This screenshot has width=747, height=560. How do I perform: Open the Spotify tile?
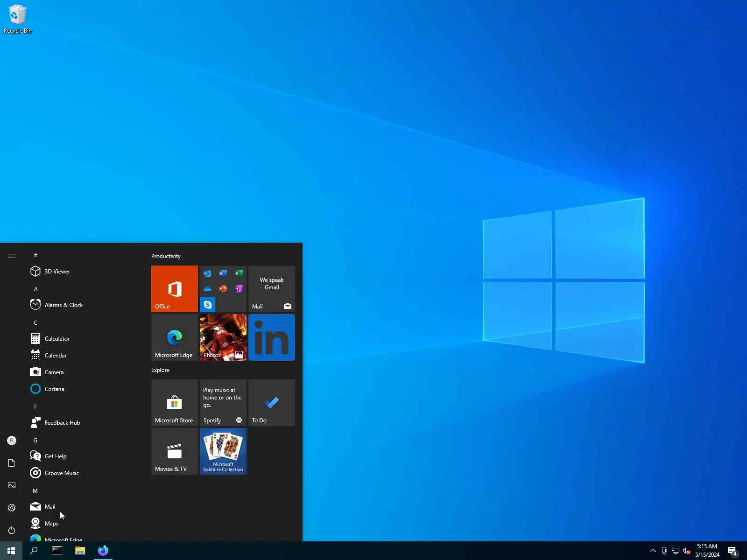click(223, 403)
